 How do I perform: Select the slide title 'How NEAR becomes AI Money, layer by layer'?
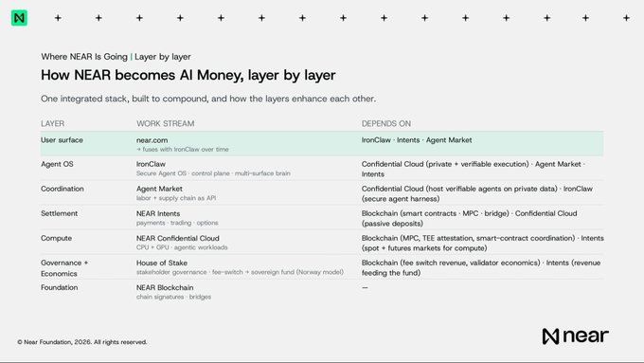pos(188,75)
